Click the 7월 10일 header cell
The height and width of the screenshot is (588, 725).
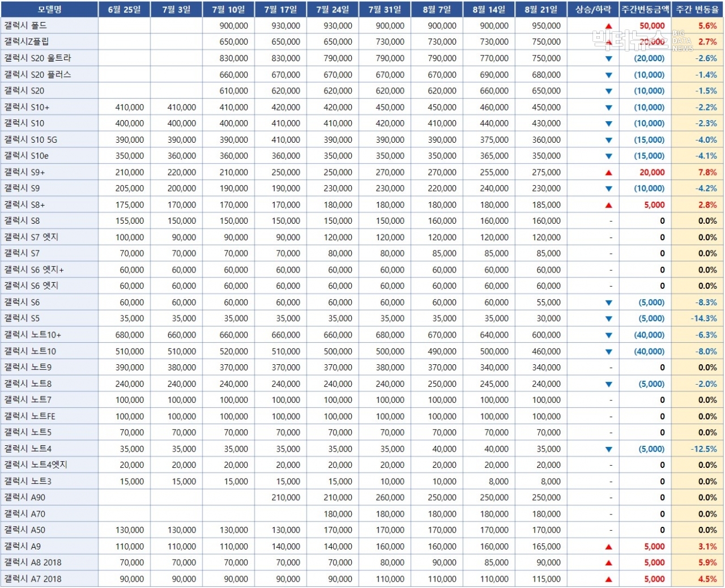pos(229,10)
